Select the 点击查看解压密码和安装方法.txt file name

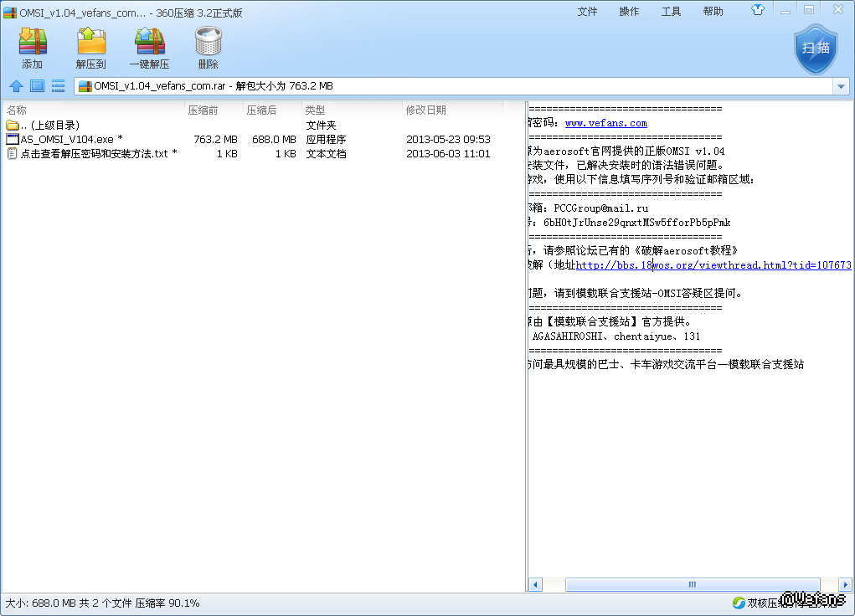click(x=95, y=154)
